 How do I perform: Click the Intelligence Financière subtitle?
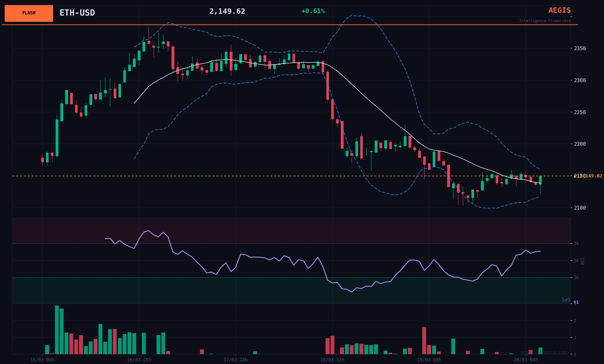(545, 21)
